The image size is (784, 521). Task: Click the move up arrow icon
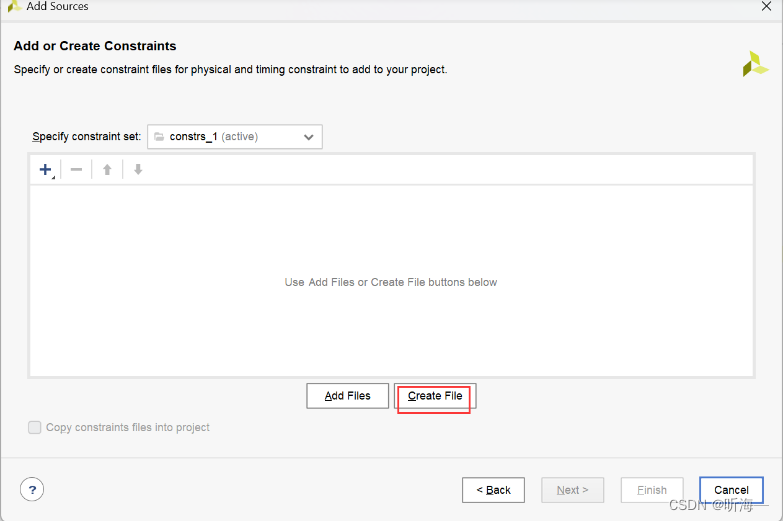click(107, 170)
